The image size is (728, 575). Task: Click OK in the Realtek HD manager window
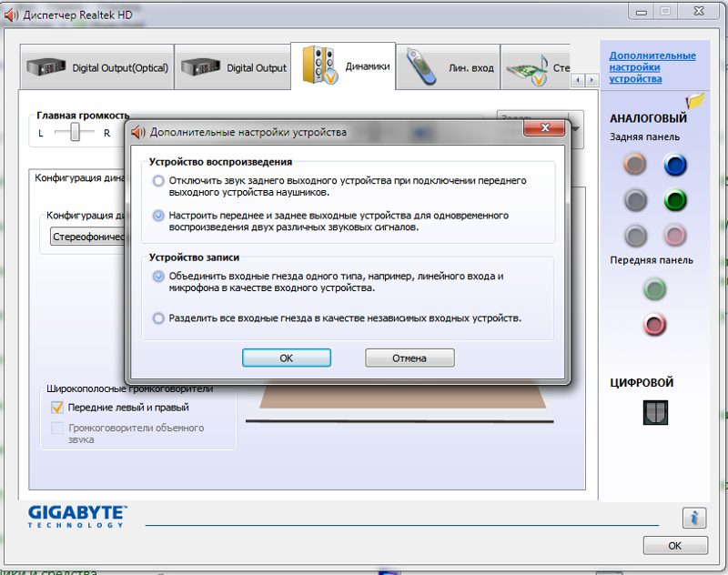[x=675, y=545]
